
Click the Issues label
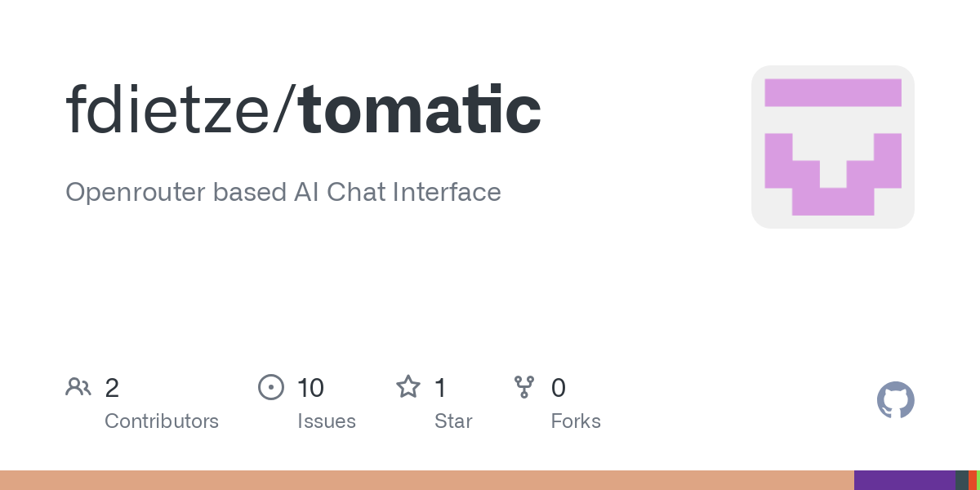[x=327, y=421]
